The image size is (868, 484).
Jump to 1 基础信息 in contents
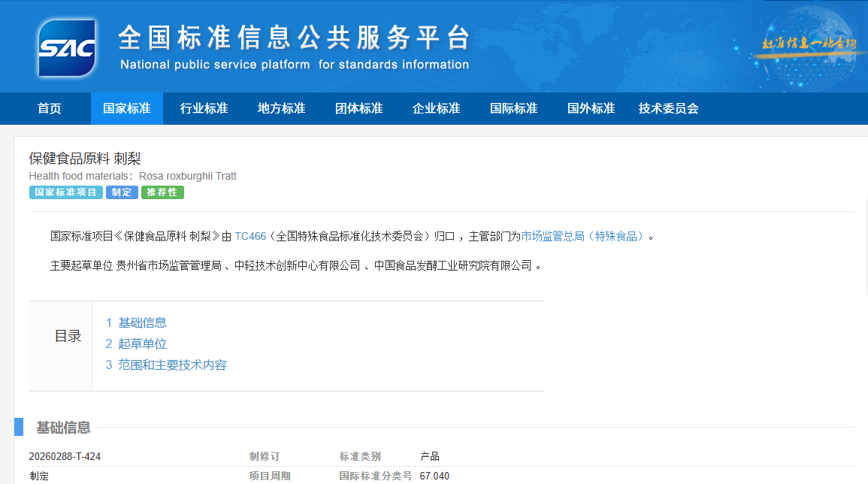click(136, 323)
